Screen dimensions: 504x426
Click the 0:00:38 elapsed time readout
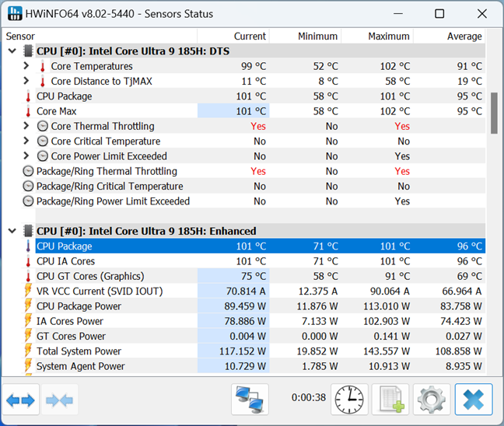coord(309,397)
